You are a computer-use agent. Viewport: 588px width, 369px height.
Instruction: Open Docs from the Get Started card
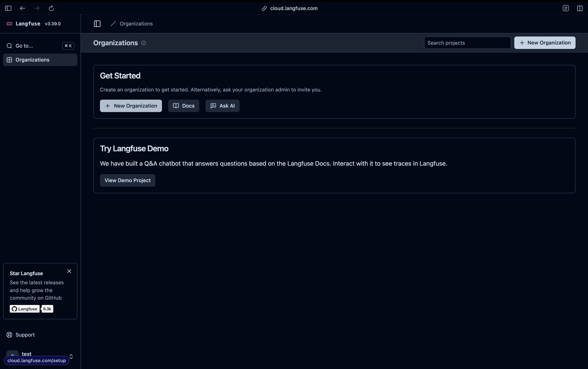point(184,106)
